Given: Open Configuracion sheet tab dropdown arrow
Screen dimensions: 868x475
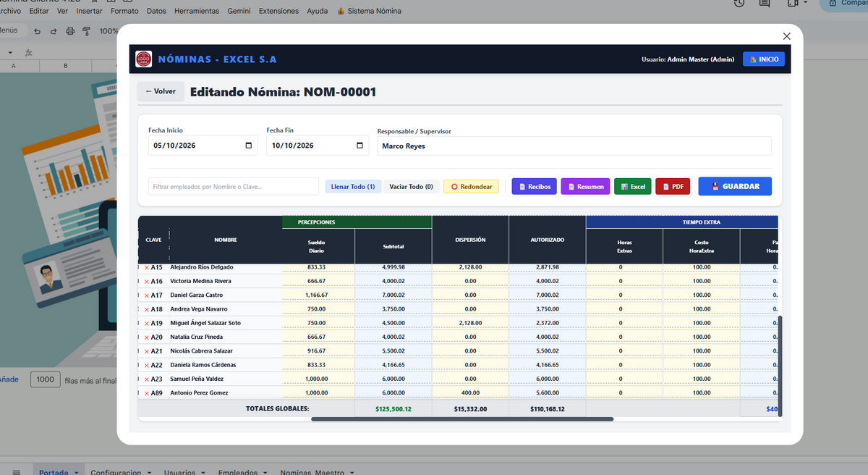Looking at the screenshot, I should coord(149,472).
